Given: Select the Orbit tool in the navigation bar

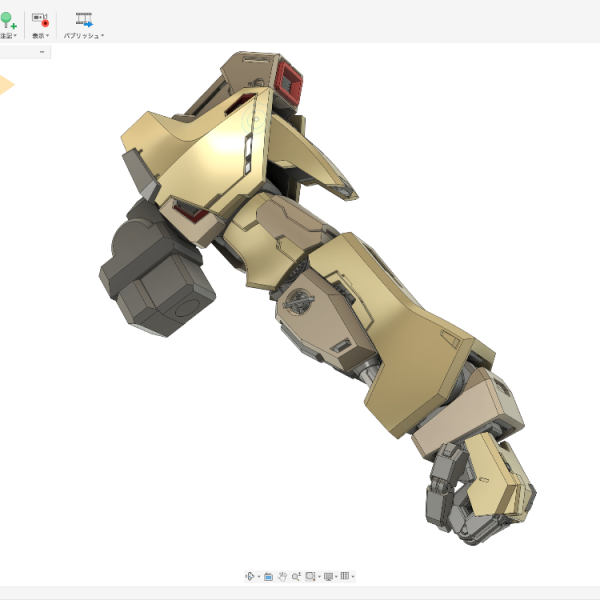Looking at the screenshot, I should tap(250, 576).
